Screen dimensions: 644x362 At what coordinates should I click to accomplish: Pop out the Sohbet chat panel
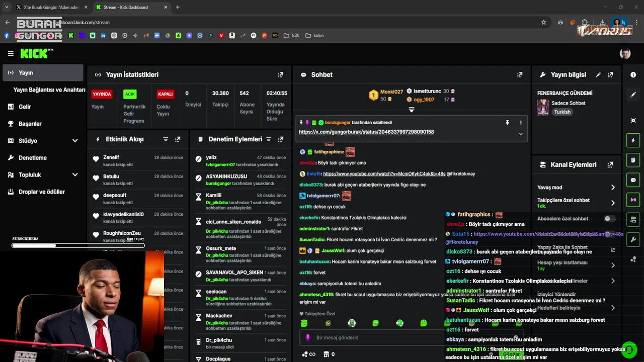tap(520, 74)
